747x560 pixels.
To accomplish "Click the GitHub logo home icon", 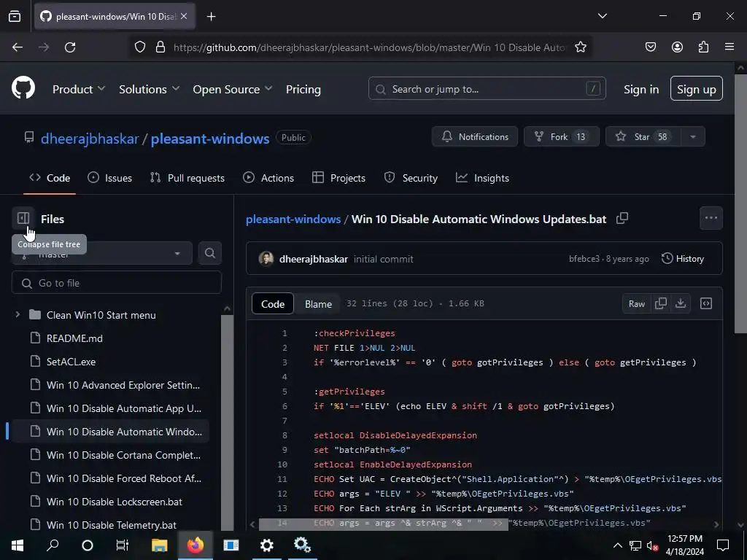I will click(23, 88).
